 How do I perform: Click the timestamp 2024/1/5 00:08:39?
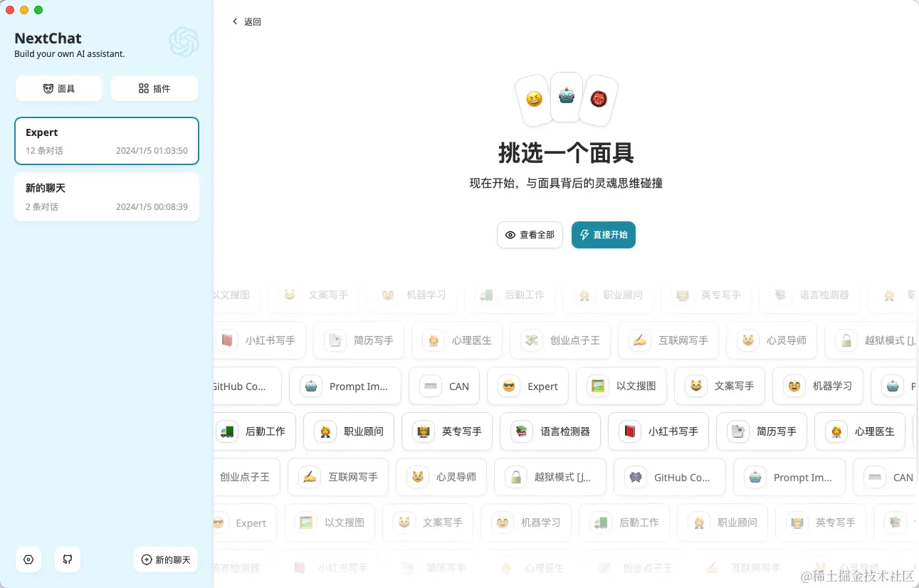[152, 207]
